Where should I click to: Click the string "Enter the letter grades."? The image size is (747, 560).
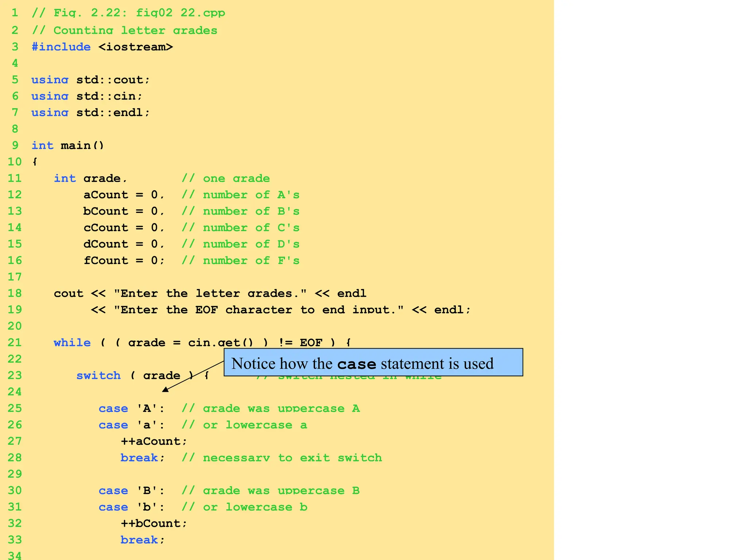tap(210, 293)
